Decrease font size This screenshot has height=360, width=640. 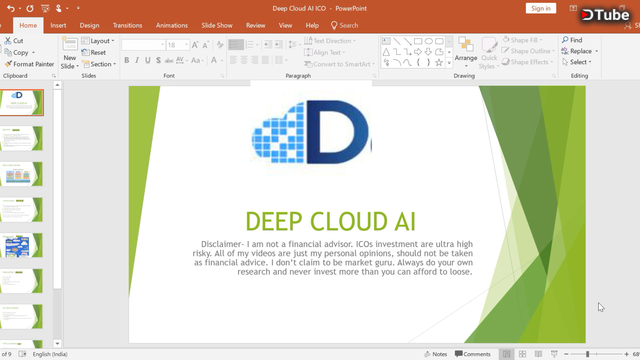tap(205, 45)
